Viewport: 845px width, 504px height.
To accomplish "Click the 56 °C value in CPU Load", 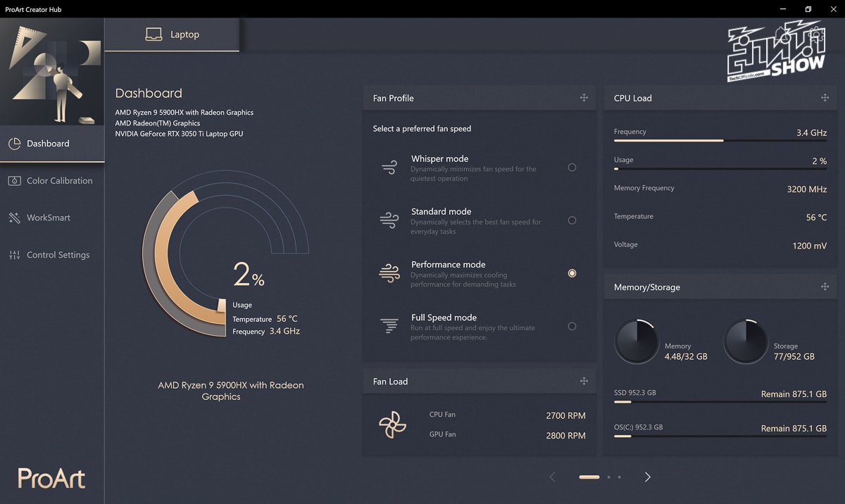I will point(816,218).
